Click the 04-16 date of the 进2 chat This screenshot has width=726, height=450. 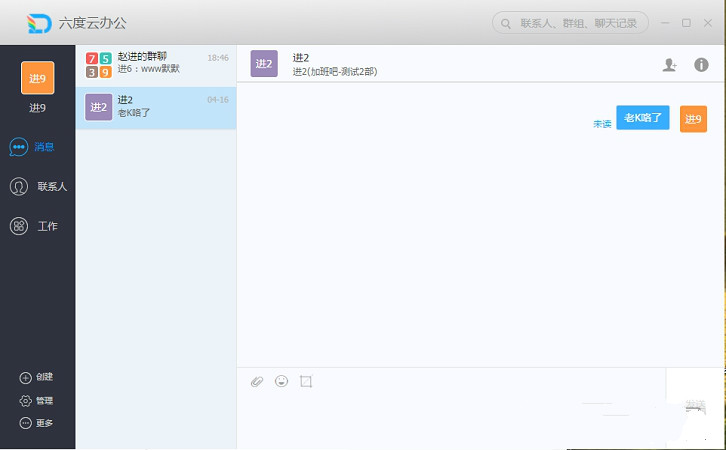click(218, 100)
